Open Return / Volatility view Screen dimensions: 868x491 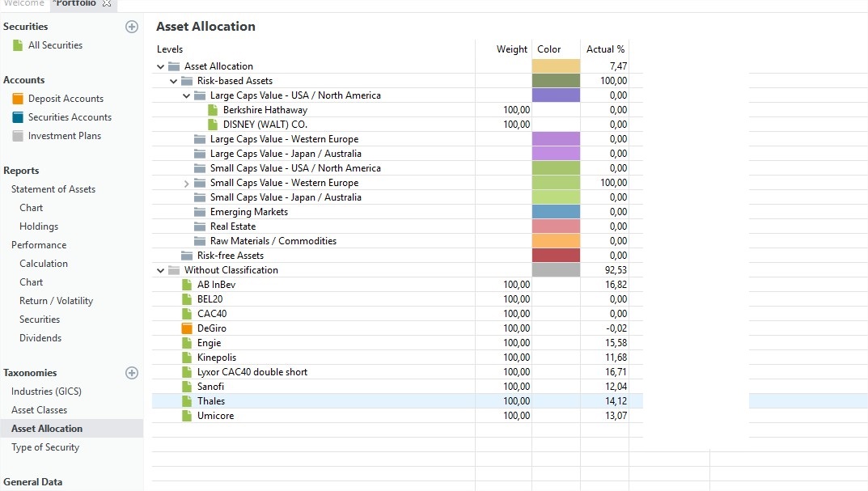pos(56,301)
